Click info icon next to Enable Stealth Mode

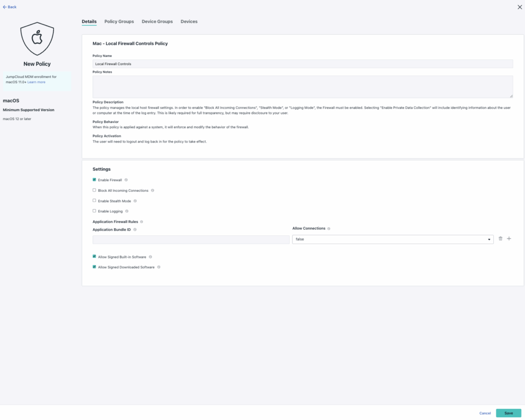point(135,201)
